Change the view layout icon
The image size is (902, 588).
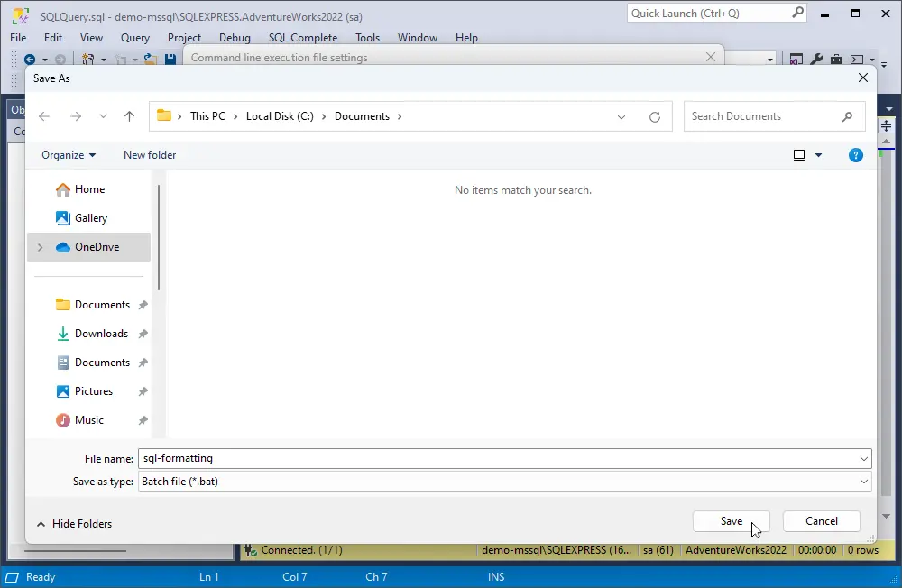point(799,155)
